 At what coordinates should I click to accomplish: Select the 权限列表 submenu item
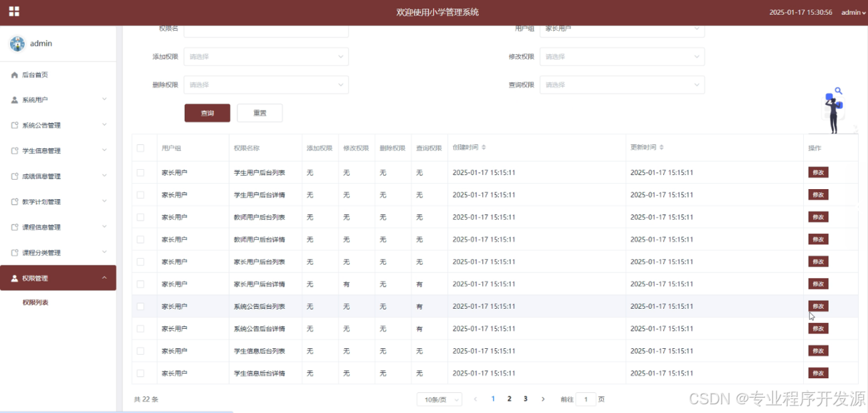pos(35,303)
